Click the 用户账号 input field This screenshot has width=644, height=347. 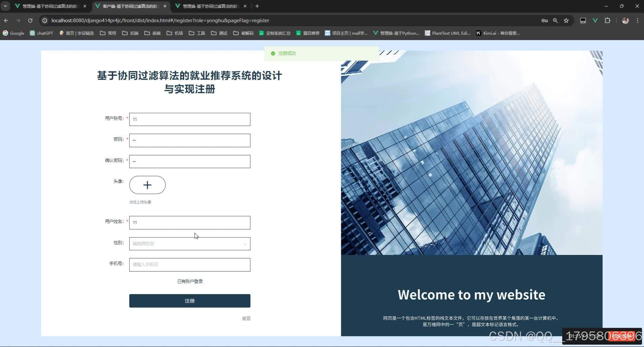(x=190, y=119)
